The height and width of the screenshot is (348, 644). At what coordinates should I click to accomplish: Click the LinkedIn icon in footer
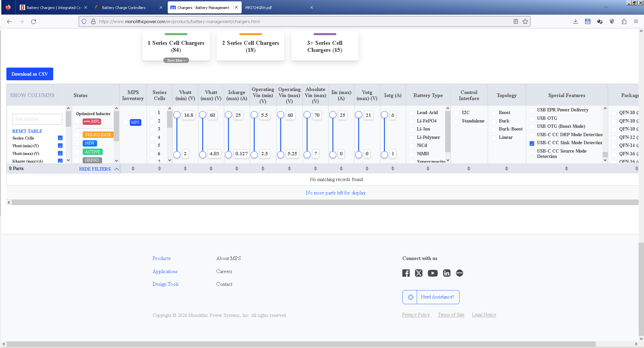tap(447, 273)
